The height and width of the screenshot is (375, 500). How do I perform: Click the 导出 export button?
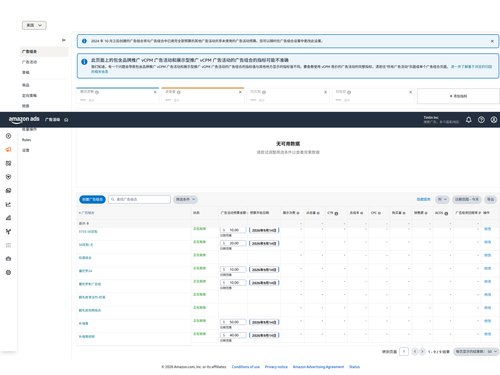click(490, 199)
